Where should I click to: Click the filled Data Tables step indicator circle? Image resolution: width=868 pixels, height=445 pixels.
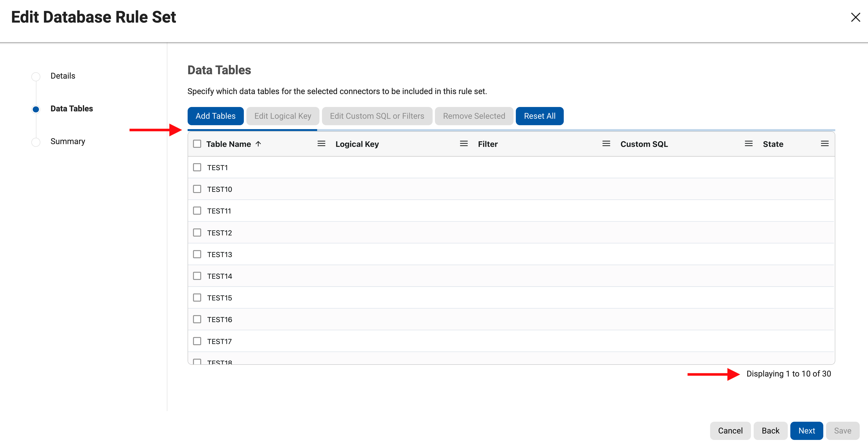tap(35, 109)
